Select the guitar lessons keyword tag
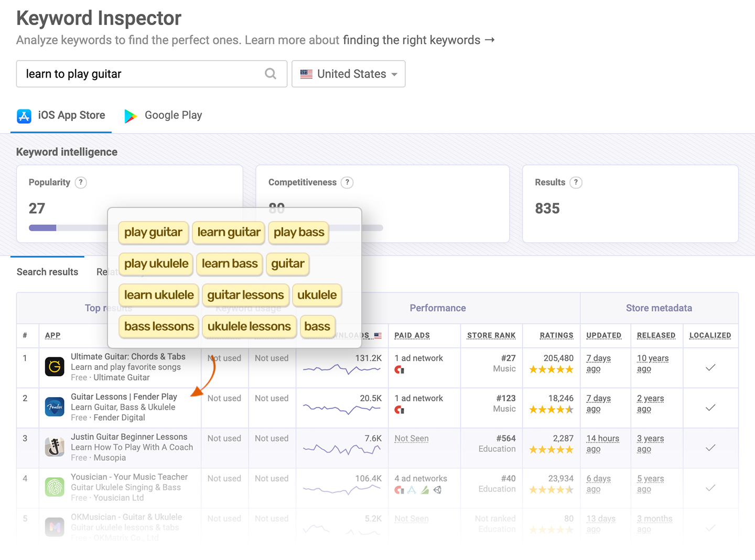The height and width of the screenshot is (560, 755). click(245, 295)
